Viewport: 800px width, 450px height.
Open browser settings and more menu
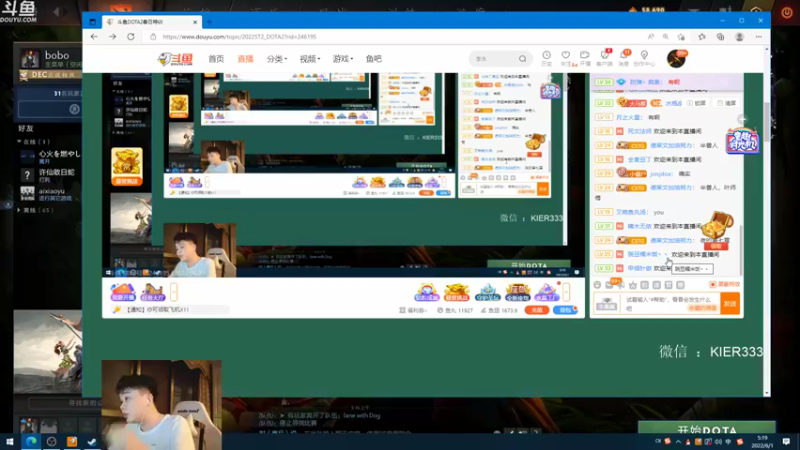click(759, 37)
